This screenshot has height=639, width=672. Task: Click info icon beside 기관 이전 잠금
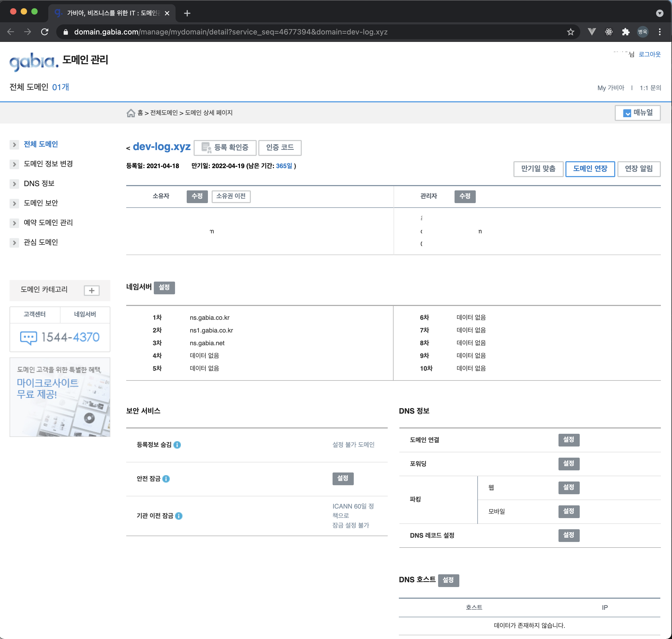tap(179, 516)
